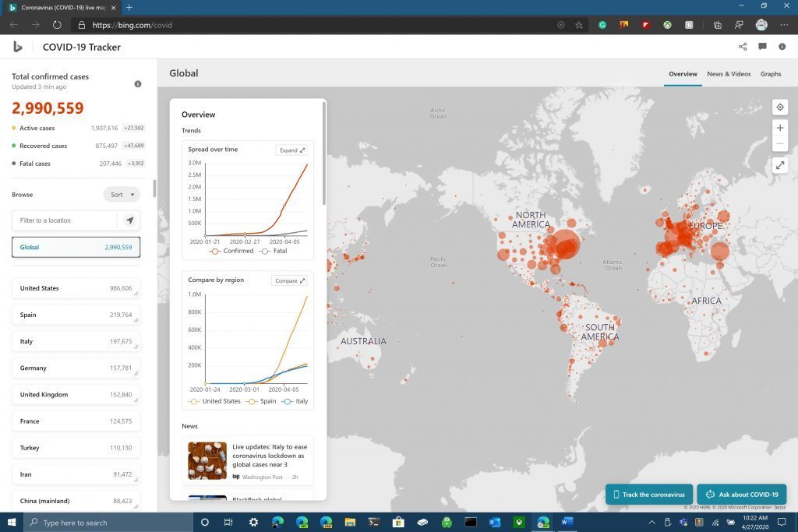Open Windows Settings gear in the taskbar
Viewport: 798px width, 532px height.
pyautogui.click(x=253, y=523)
